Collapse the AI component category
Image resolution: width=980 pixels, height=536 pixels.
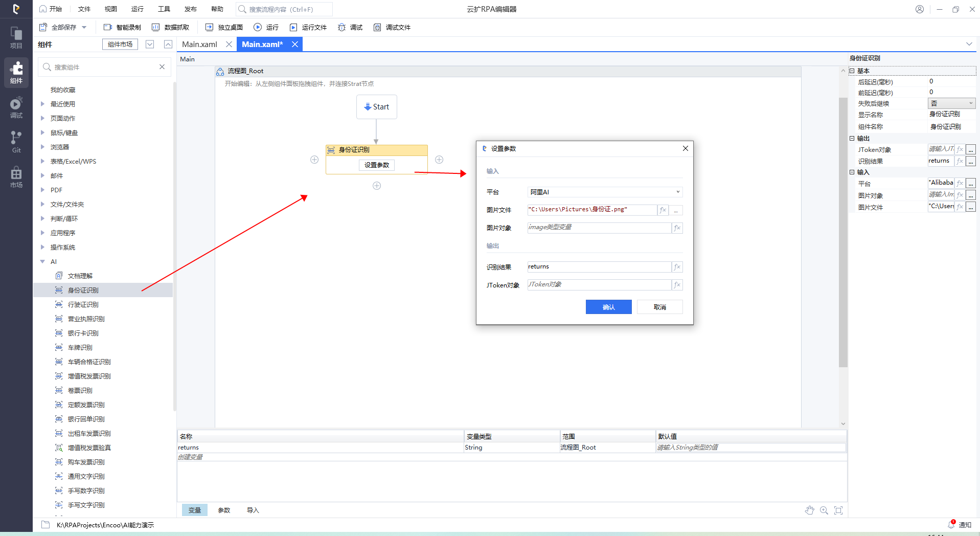pos(43,261)
